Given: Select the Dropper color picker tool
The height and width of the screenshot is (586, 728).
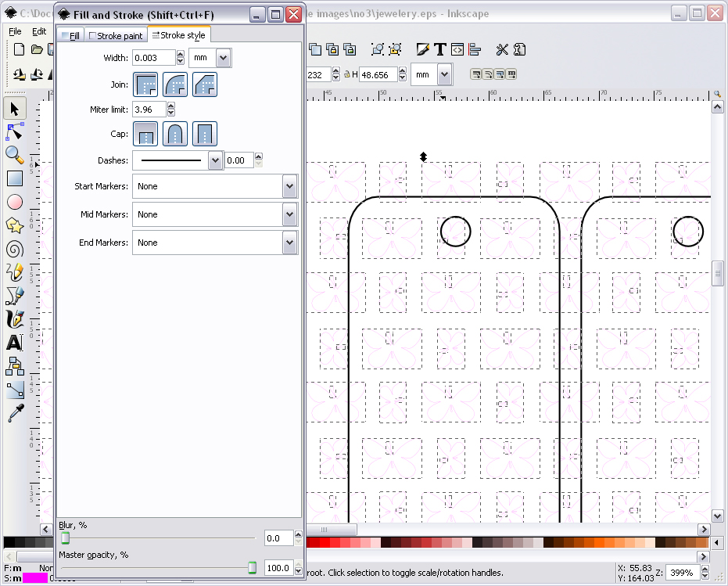Looking at the screenshot, I should [15, 413].
